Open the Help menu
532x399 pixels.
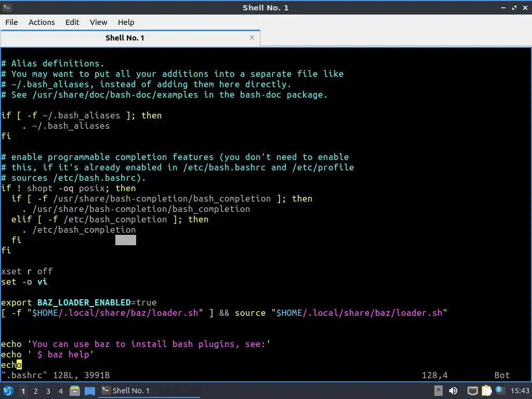(126, 22)
